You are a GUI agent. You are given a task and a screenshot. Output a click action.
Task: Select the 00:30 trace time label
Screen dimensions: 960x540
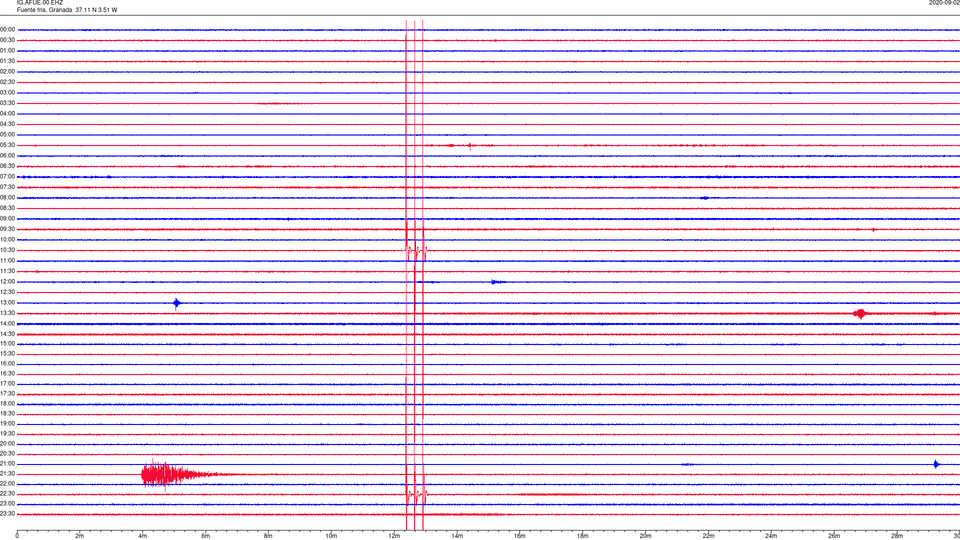(8, 40)
